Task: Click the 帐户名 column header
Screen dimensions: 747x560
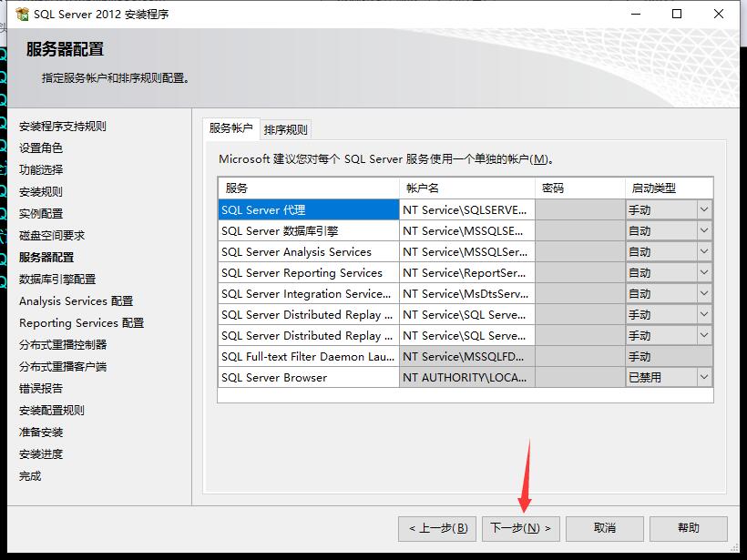Action: click(x=466, y=188)
